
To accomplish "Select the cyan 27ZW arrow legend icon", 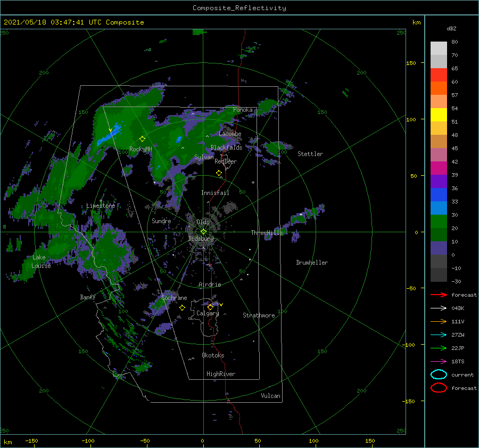I will pyautogui.click(x=439, y=335).
